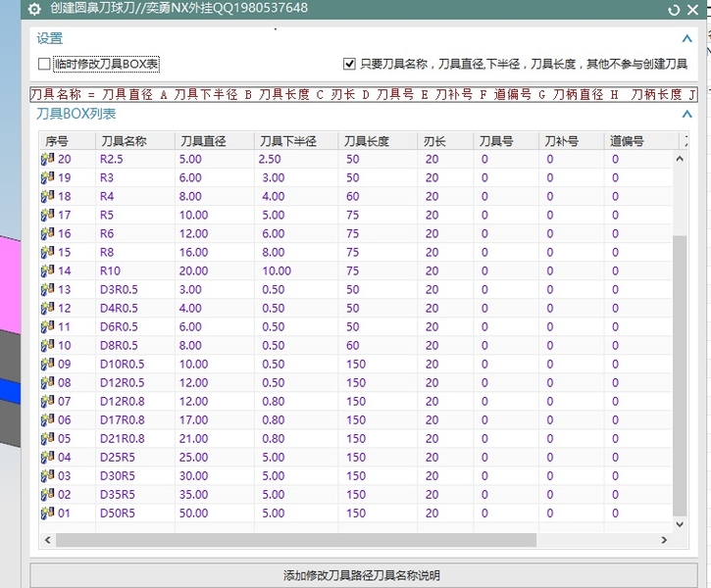Screen dimensions: 711x588
Task: Select tool name R4
Action: point(107,196)
